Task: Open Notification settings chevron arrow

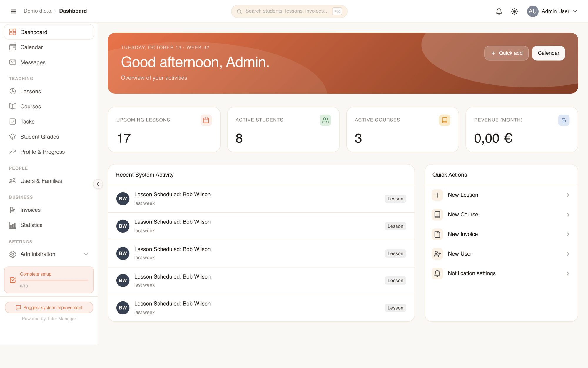Action: pos(568,273)
